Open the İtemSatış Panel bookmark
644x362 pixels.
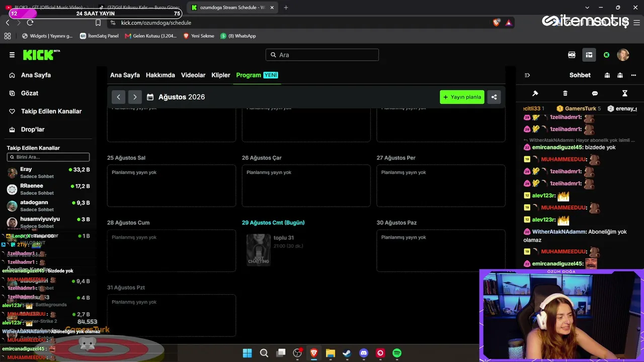99,36
